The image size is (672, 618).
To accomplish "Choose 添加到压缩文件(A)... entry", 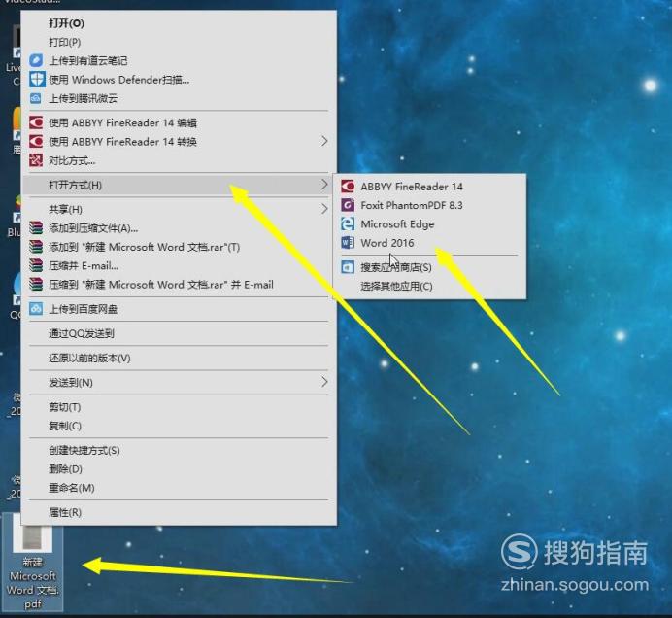I will click(x=179, y=227).
